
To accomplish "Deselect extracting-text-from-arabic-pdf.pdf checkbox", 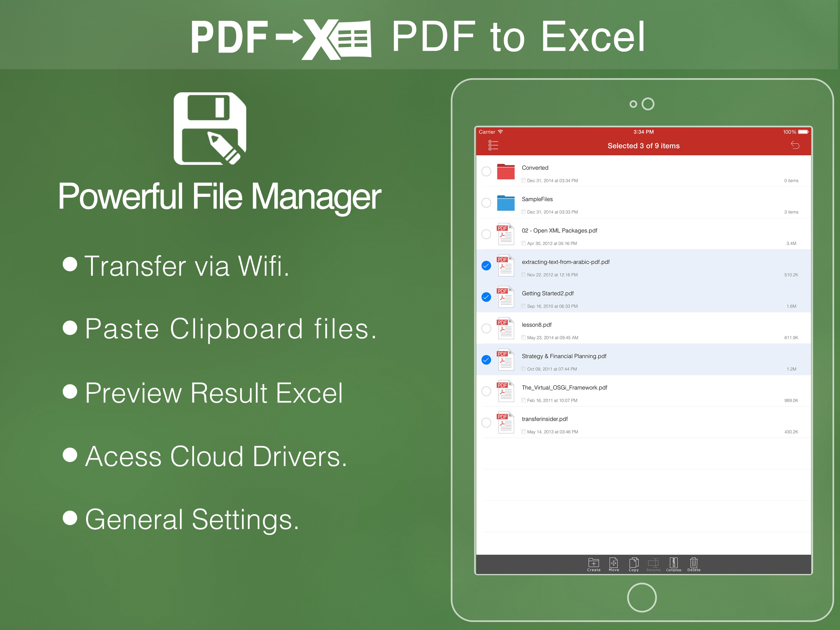I will [486, 265].
